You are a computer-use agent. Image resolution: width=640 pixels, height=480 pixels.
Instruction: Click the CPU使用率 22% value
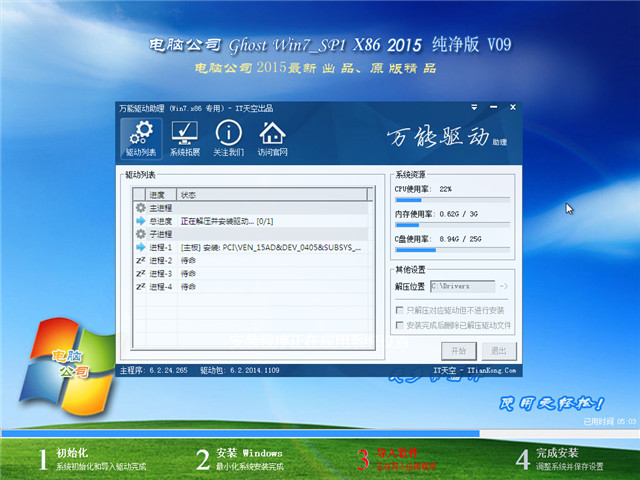pyautogui.click(x=445, y=189)
